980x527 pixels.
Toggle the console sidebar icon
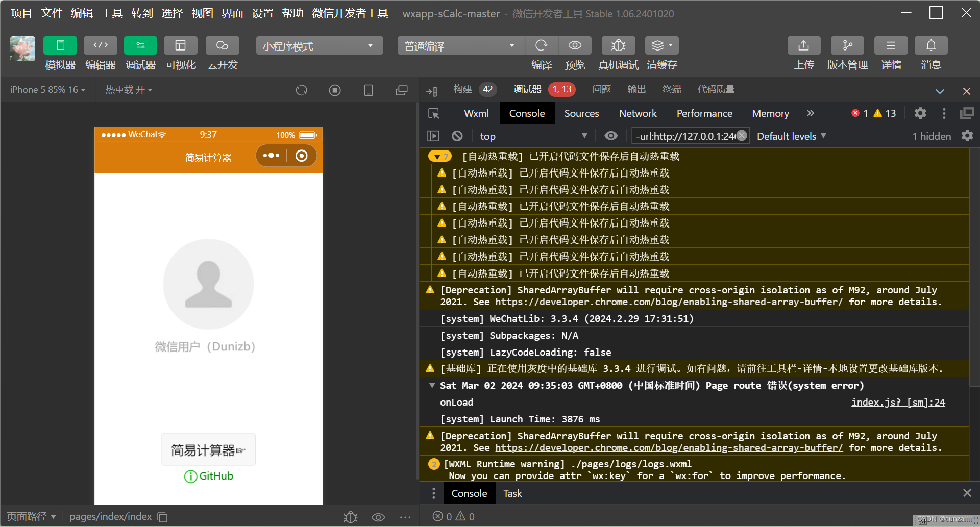[433, 136]
